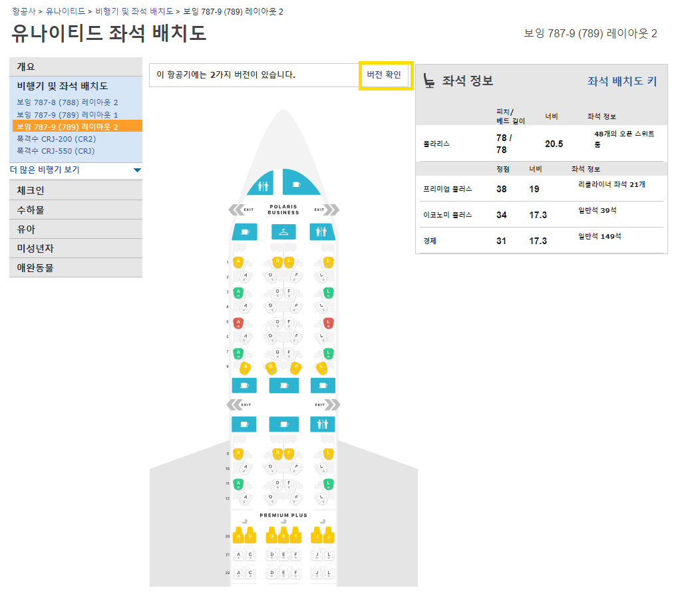
Task: Select yellow Premium Plus seat 20E
Action: tap(283, 536)
